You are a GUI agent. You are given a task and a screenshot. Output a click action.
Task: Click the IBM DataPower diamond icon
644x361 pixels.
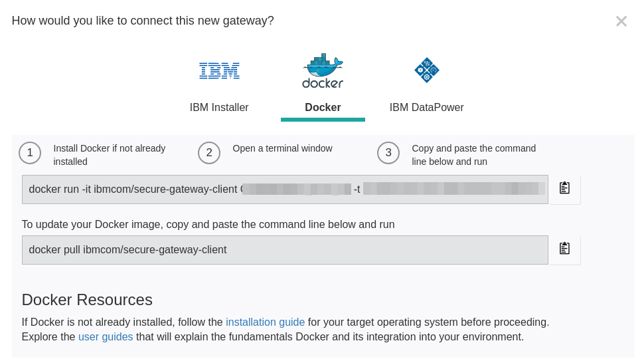coord(427,70)
